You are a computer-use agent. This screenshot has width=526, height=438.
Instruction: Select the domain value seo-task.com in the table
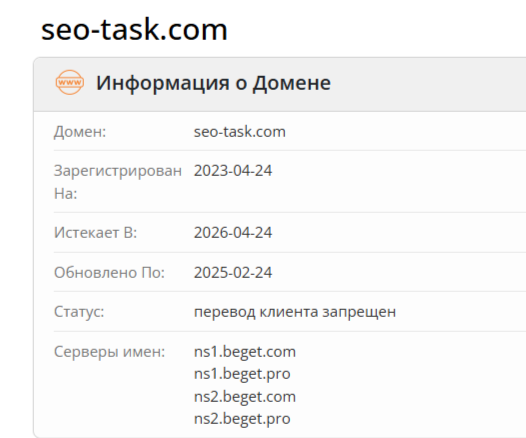[240, 131]
